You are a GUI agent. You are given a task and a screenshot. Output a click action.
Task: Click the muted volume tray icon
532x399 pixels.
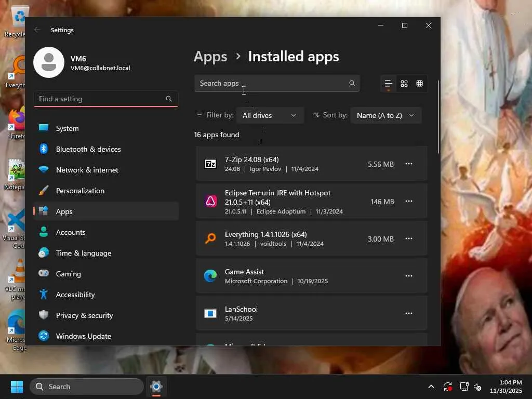click(x=477, y=387)
